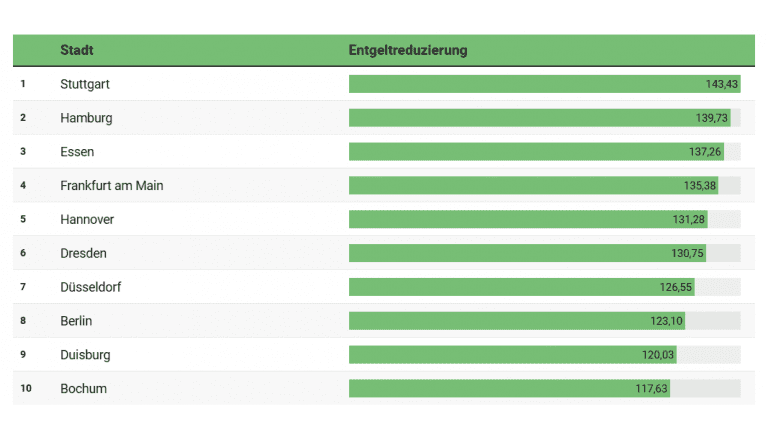Select the Bochum city name
Viewport: 768px width, 432px height.
(x=83, y=388)
